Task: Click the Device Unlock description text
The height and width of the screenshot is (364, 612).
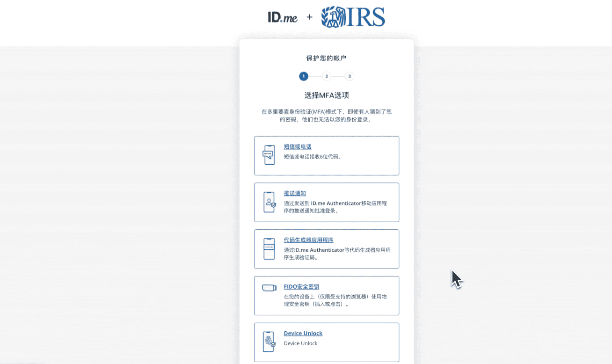Action: [301, 343]
